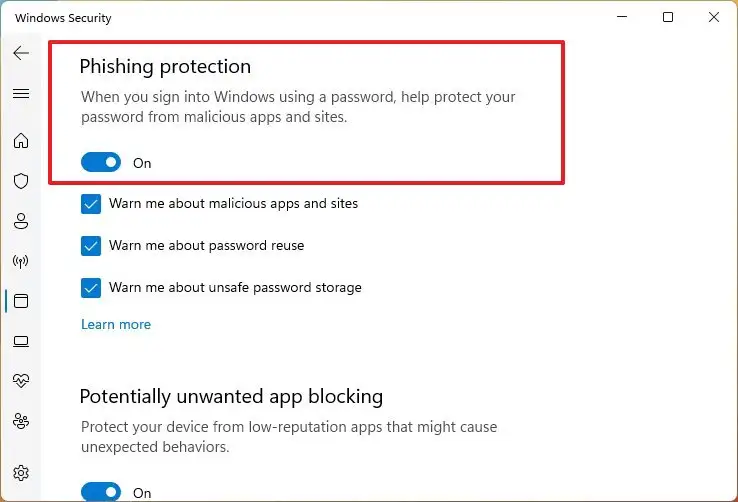Viewport: 738px width, 502px height.
Task: Open the hamburger navigation menu
Action: 20,93
